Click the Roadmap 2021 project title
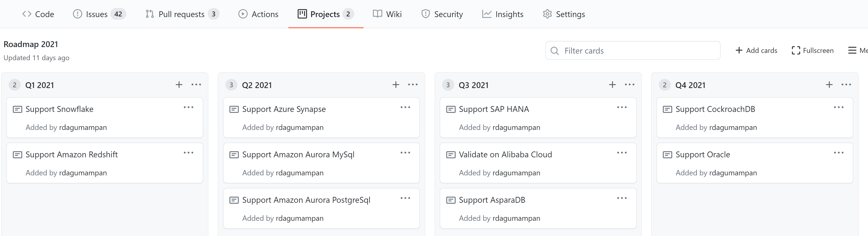 31,44
